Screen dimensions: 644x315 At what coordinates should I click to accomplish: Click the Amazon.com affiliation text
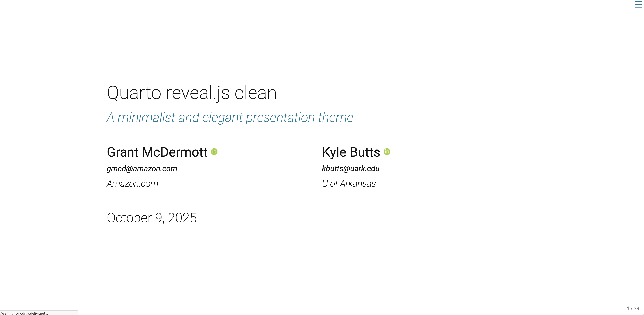click(132, 184)
